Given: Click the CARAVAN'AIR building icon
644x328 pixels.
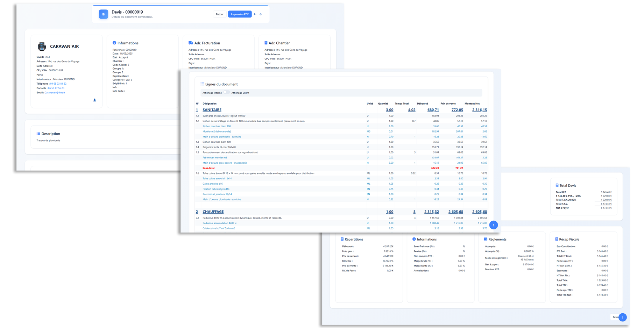Looking at the screenshot, I should click(x=42, y=47).
